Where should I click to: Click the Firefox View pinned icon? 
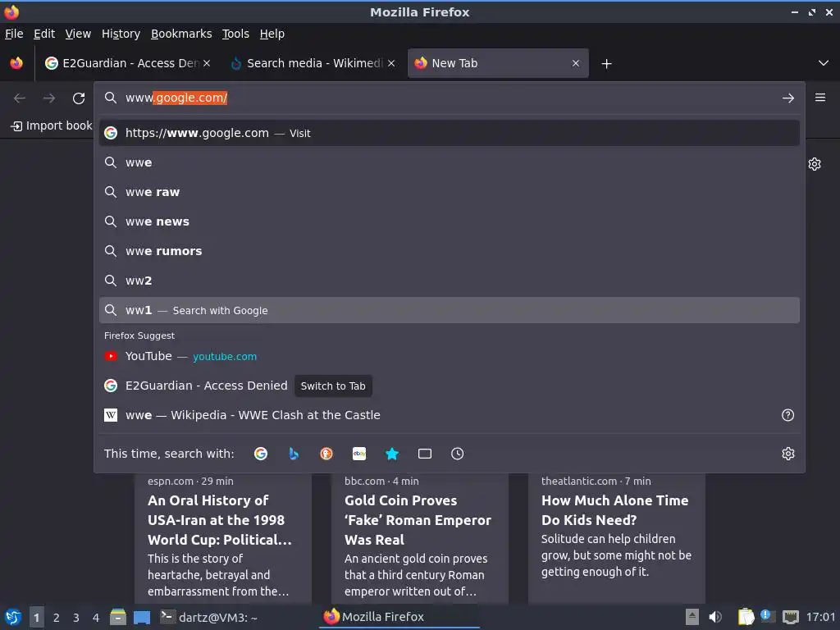pos(16,63)
